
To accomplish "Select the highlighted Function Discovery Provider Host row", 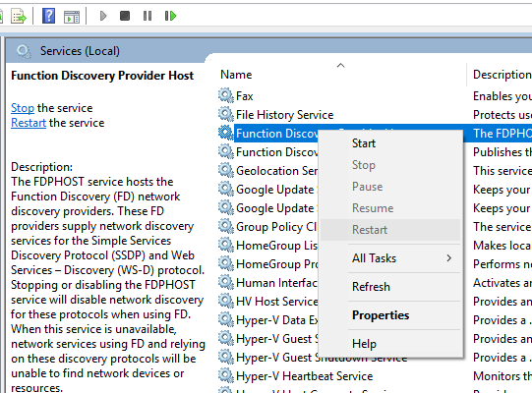I will (276, 134).
